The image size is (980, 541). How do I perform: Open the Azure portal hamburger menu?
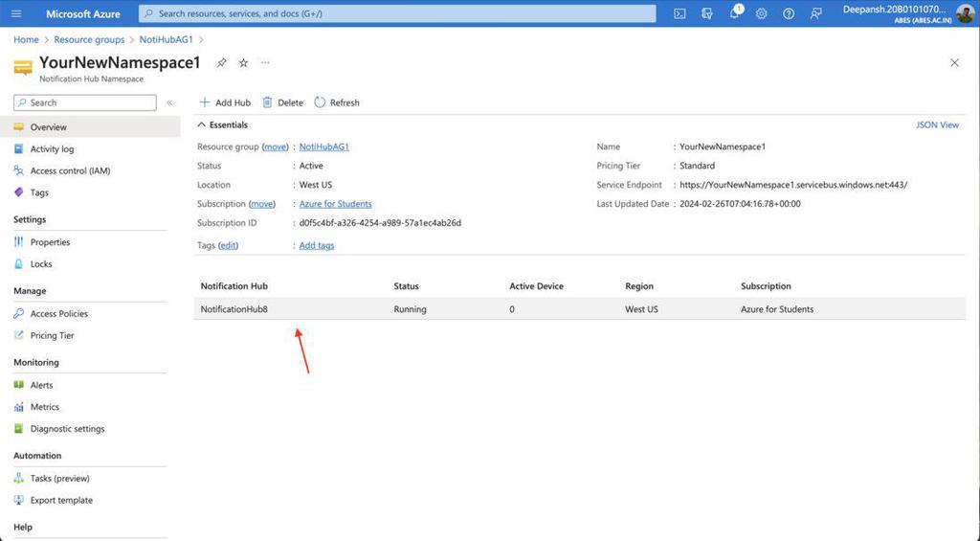point(16,13)
